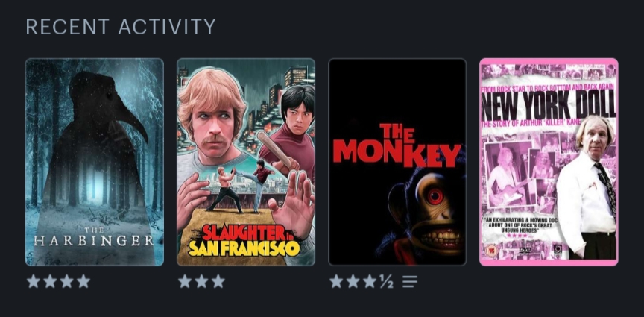Image resolution: width=644 pixels, height=317 pixels.
Task: Open The Monkey film poster
Action: pyautogui.click(x=397, y=162)
